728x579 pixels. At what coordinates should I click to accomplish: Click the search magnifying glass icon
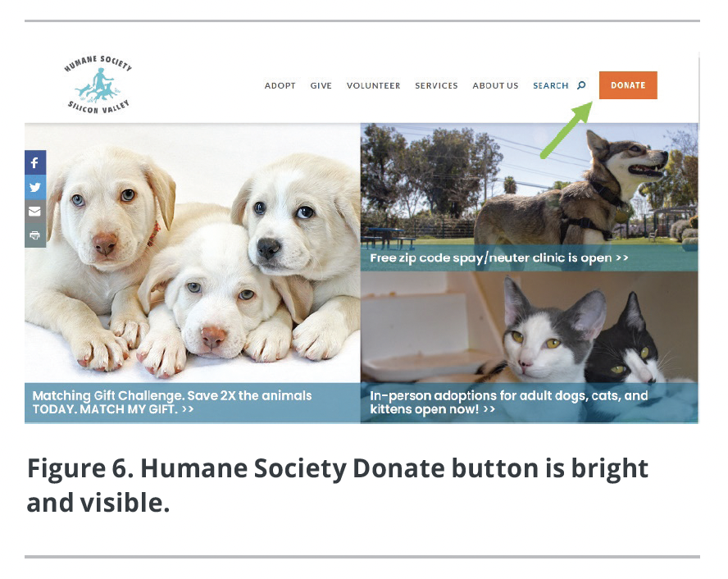581,85
